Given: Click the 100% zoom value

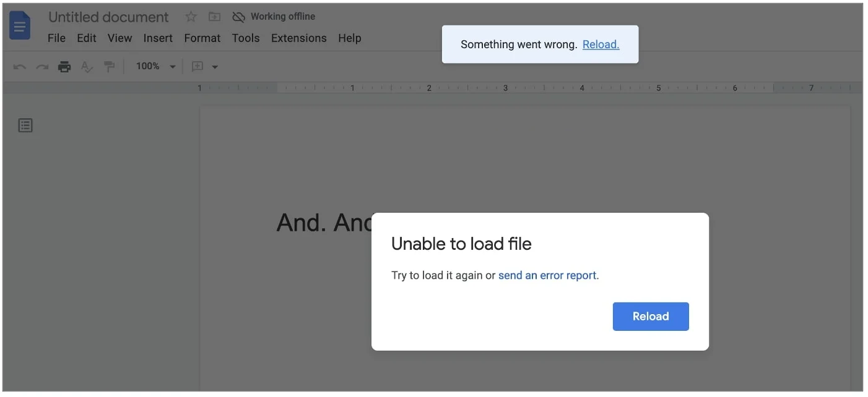Looking at the screenshot, I should (147, 66).
